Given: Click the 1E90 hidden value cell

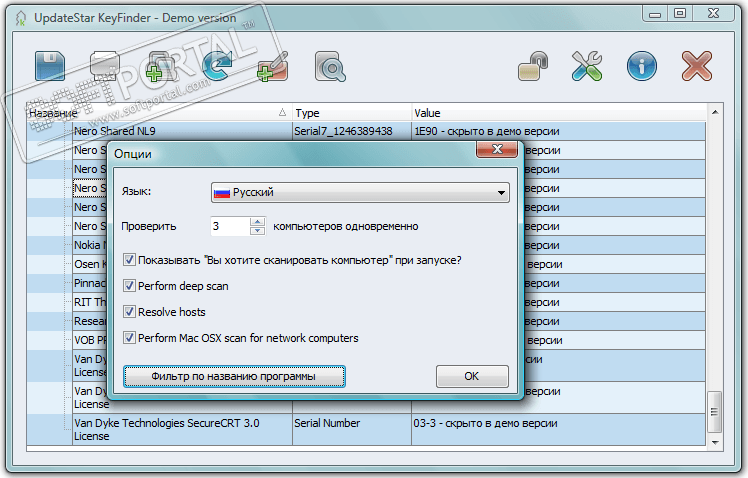Looking at the screenshot, I should [558, 131].
